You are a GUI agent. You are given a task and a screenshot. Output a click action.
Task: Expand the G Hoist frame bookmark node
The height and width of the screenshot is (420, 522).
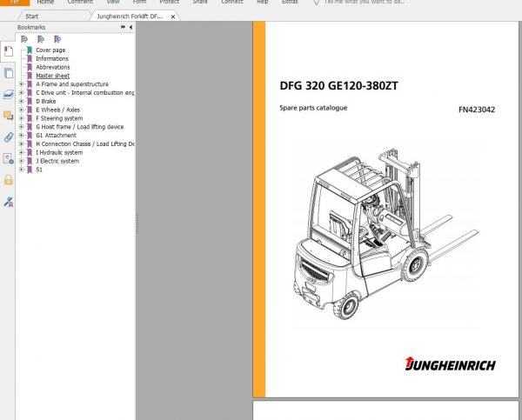(21, 127)
